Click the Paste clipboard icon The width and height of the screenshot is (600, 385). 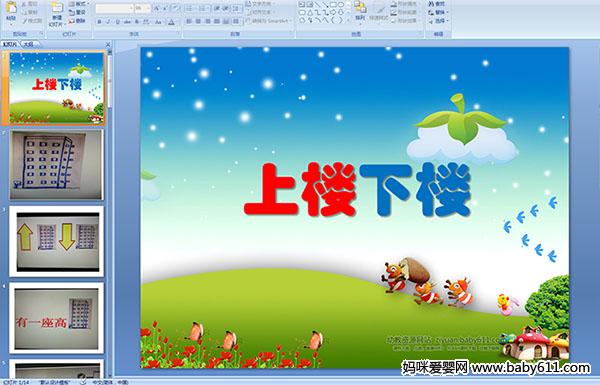pos(11,8)
